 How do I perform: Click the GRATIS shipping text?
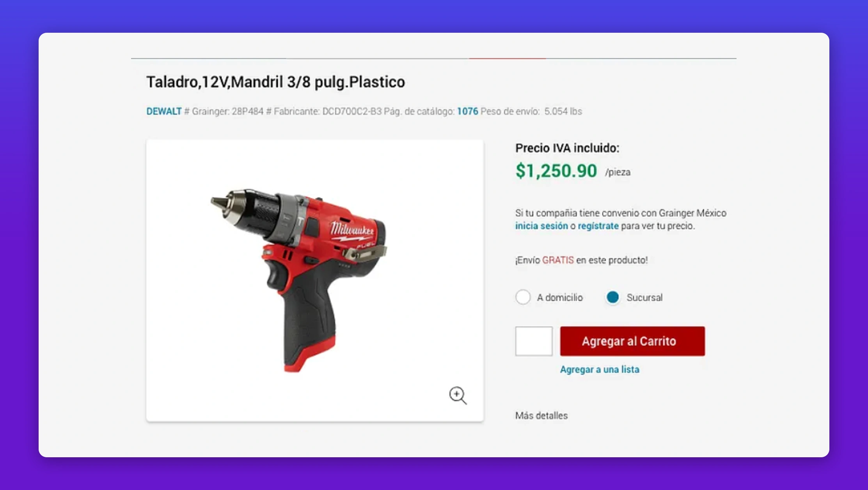point(558,260)
